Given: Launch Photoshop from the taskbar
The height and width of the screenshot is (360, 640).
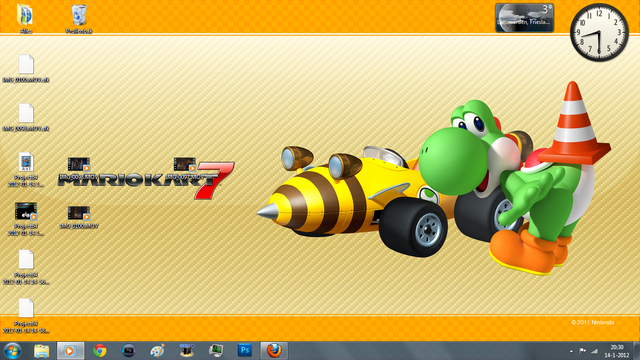Looking at the screenshot, I should click(245, 351).
